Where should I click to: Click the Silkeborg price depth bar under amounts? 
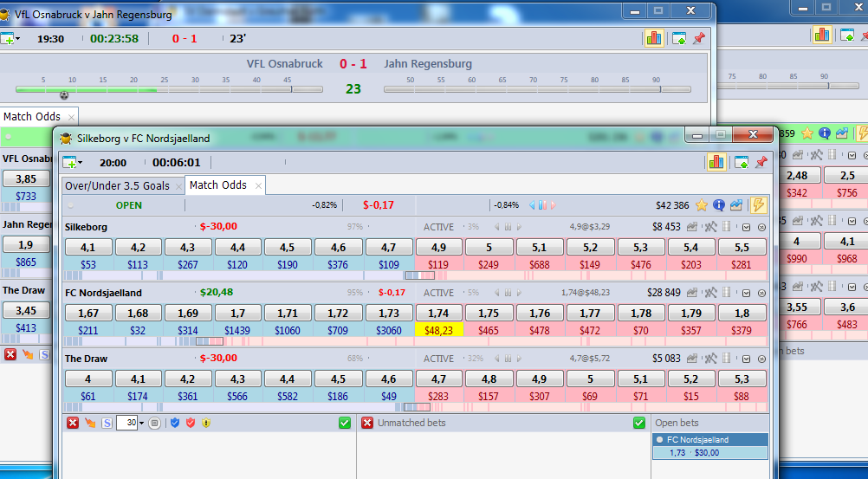tap(417, 275)
